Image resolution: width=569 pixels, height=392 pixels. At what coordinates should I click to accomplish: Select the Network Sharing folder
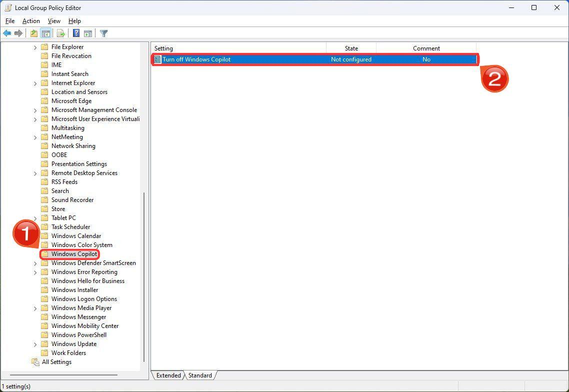[x=73, y=146]
